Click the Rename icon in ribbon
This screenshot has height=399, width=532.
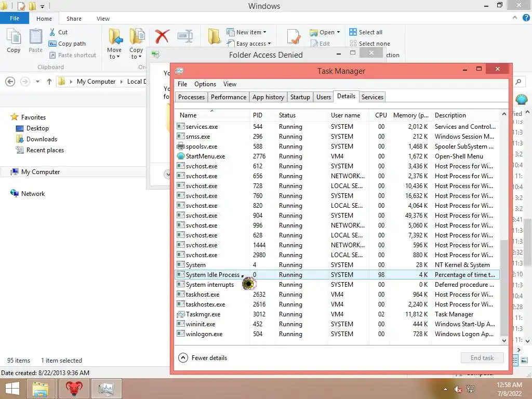185,36
